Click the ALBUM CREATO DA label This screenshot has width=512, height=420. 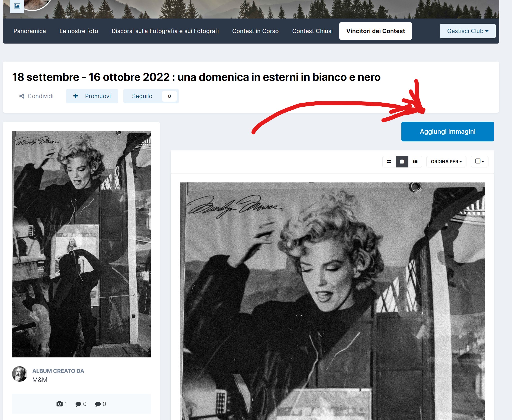[58, 371]
